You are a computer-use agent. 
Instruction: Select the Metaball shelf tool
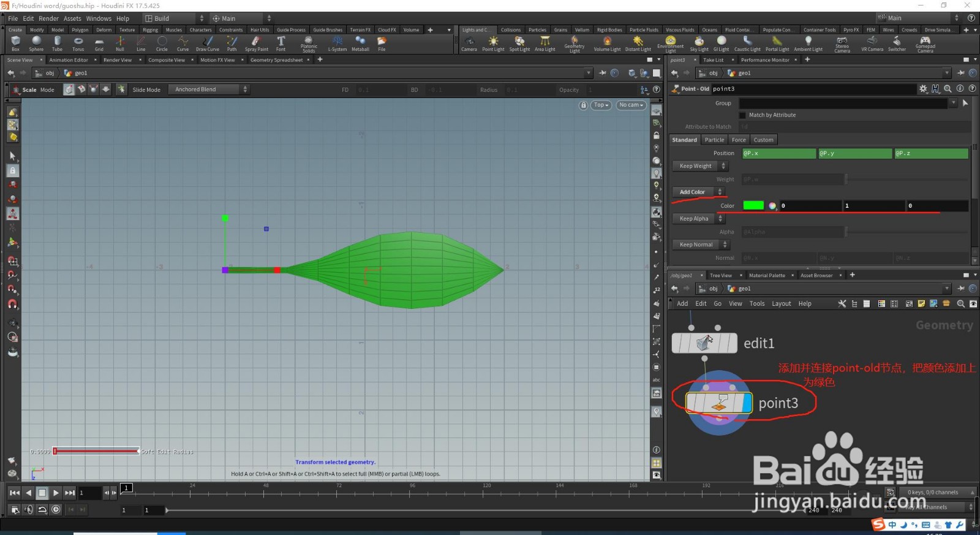click(x=360, y=44)
